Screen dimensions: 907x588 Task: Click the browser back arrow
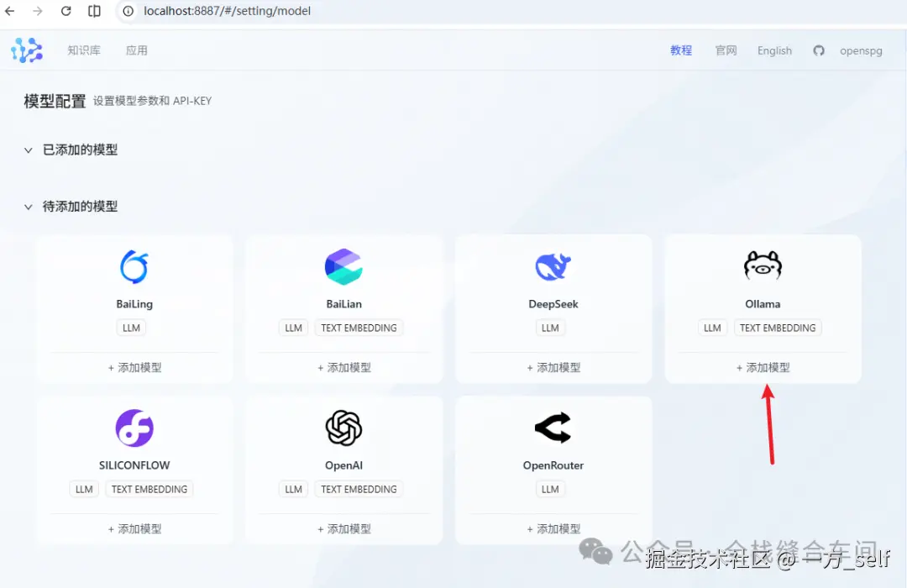(10, 11)
